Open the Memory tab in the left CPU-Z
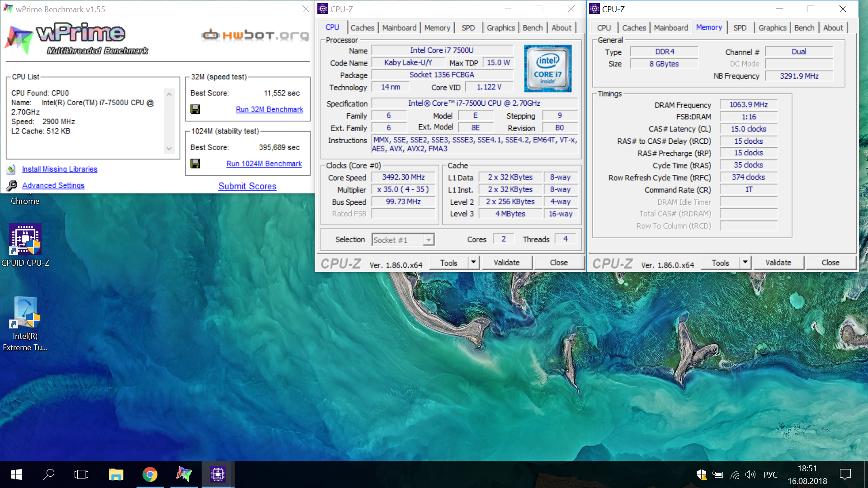The width and height of the screenshot is (868, 488). [437, 28]
